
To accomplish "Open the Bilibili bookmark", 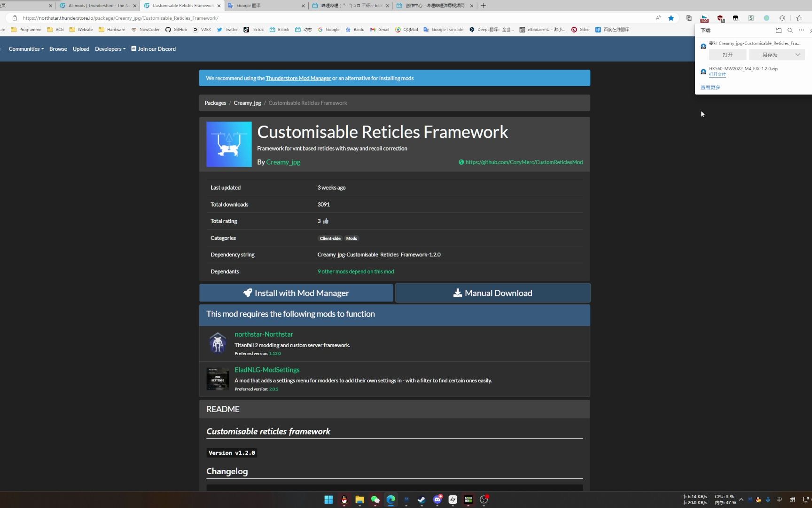I will tap(280, 30).
